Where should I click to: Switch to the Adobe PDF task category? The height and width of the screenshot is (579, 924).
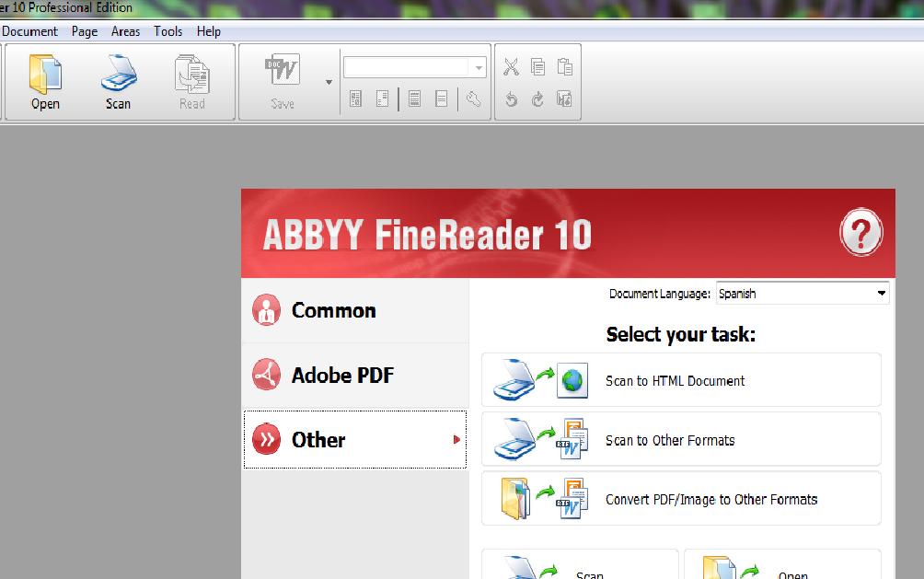point(355,375)
